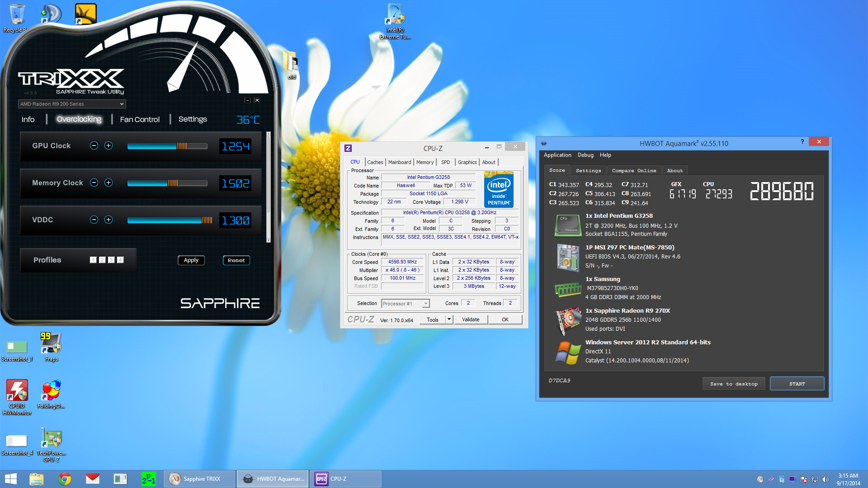Select TRIXX profile 1
Screen dimensions: 868x488
tap(93, 260)
